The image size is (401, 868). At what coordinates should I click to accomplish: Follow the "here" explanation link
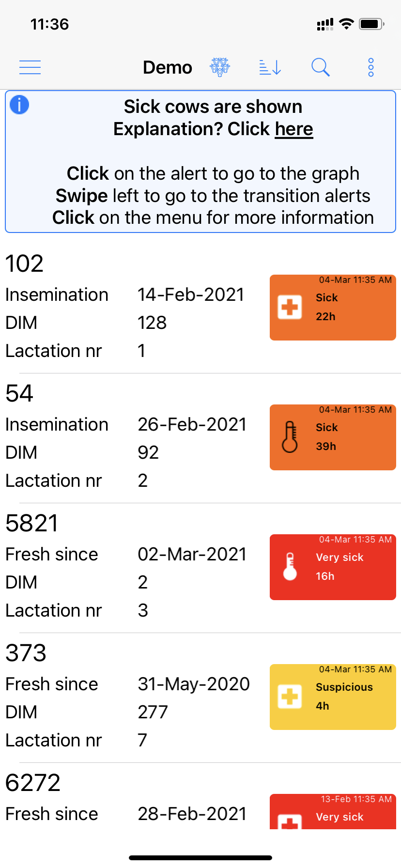pyautogui.click(x=294, y=129)
